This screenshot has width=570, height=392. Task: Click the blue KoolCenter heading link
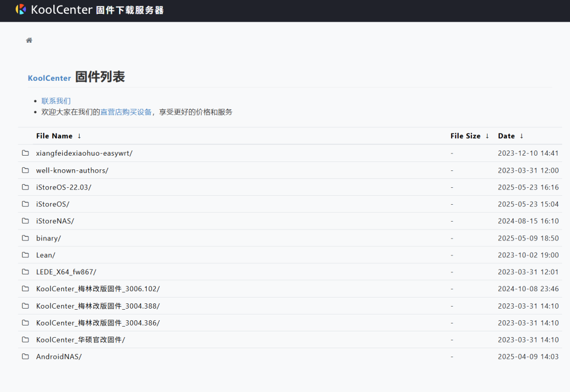tap(50, 78)
